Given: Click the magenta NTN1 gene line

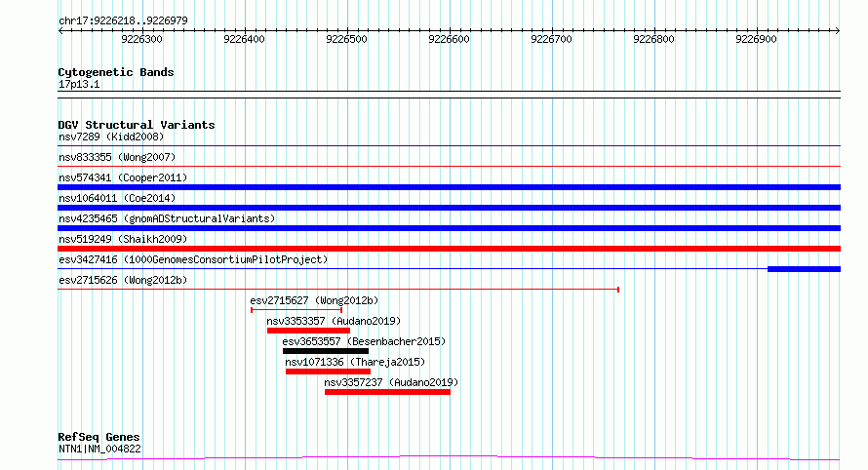Looking at the screenshot, I should pyautogui.click(x=449, y=457).
